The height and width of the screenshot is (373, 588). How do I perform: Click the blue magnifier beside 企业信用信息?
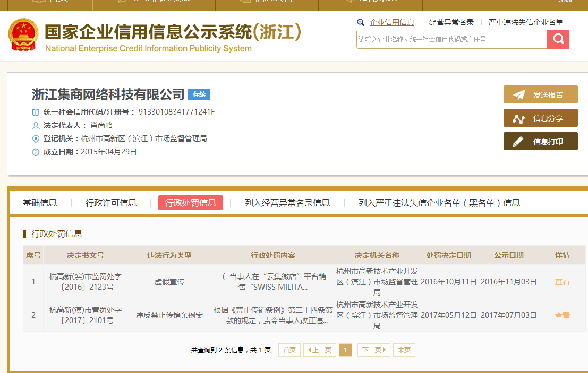361,22
